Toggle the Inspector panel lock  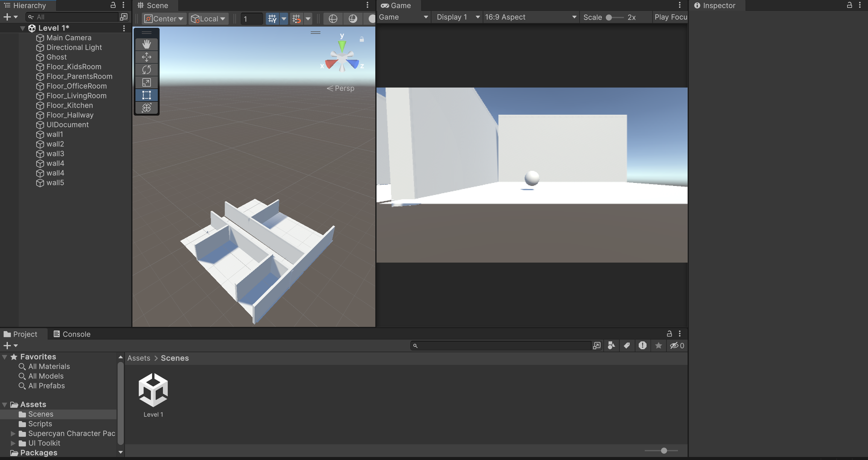click(849, 5)
